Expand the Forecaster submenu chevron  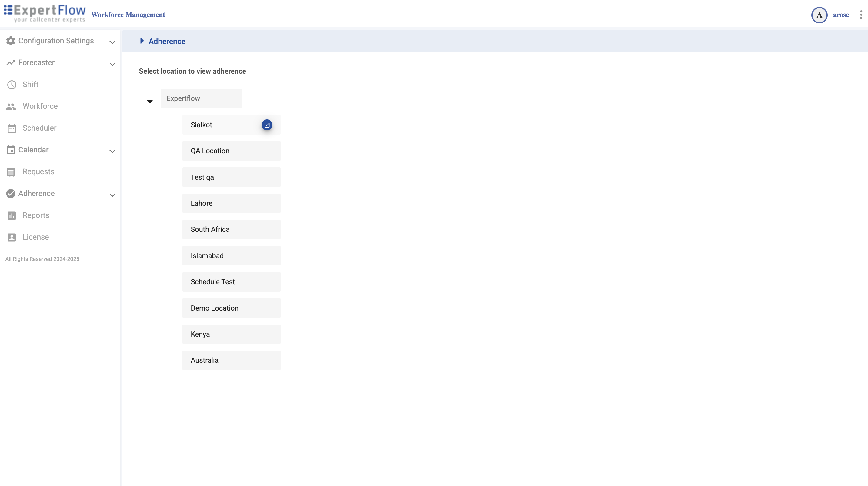[112, 64]
